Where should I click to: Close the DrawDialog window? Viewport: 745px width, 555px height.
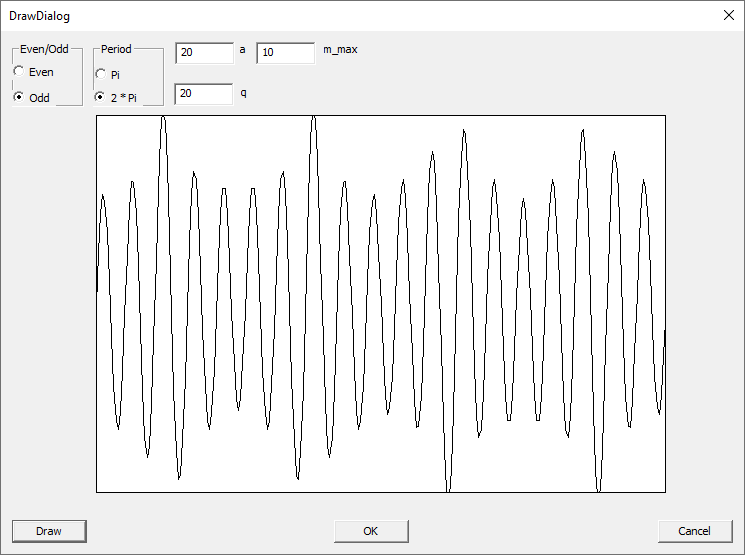coord(727,16)
